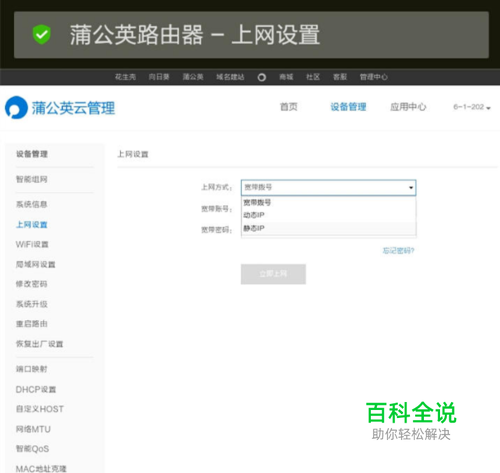Open 端口映射 in sidebar
500x473 pixels.
pyautogui.click(x=32, y=369)
